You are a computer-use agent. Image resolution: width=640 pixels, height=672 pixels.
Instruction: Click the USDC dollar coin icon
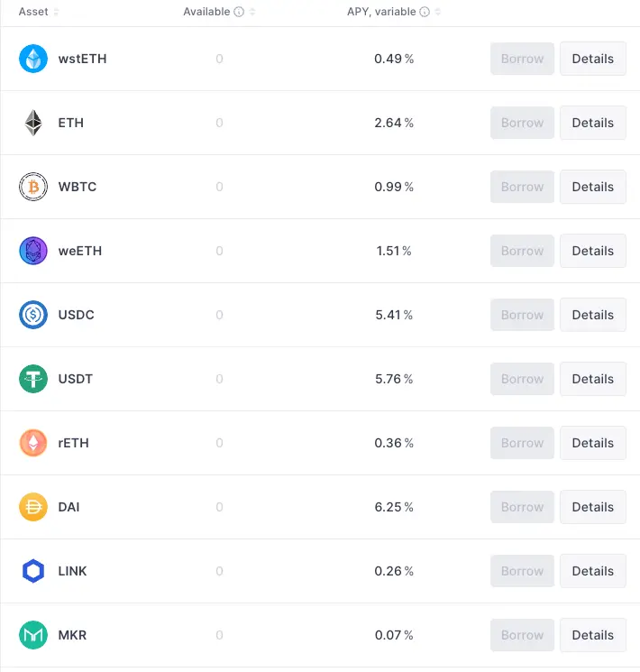click(33, 315)
